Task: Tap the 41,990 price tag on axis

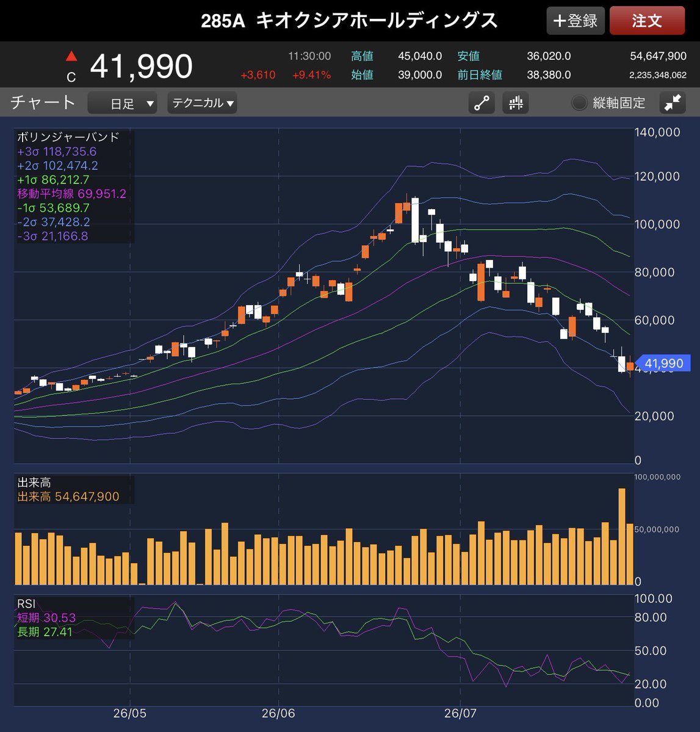Action: [662, 364]
